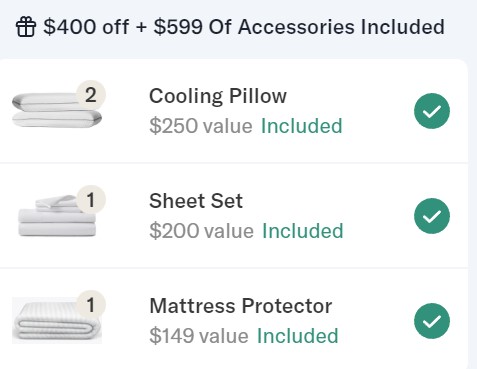The image size is (477, 369).
Task: Click Included label under Sheet Set
Action: point(303,231)
